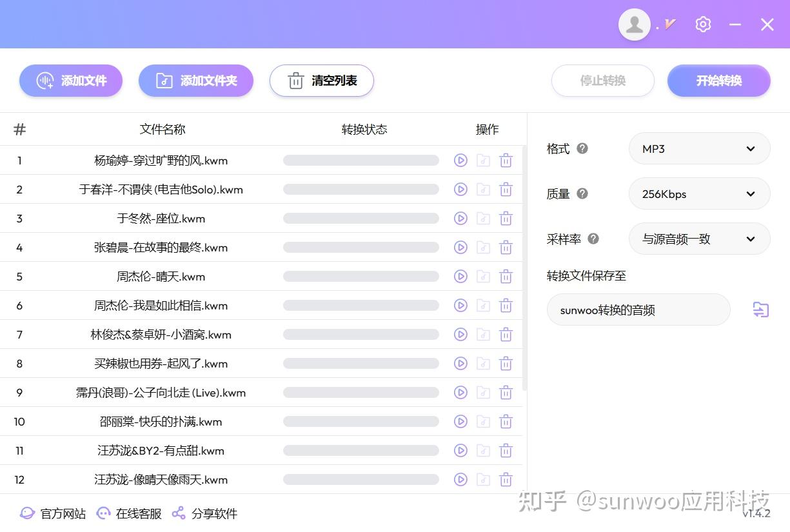The height and width of the screenshot is (532, 790).
Task: Play the song 周杰伦-晴天.kwm
Action: click(460, 276)
